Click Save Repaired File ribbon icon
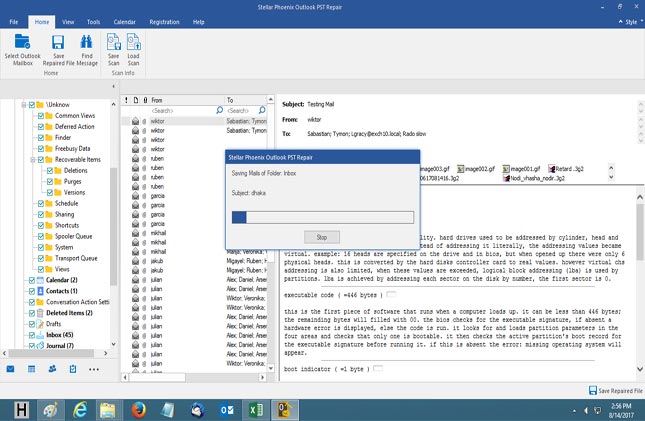The height and width of the screenshot is (421, 645). (58, 50)
